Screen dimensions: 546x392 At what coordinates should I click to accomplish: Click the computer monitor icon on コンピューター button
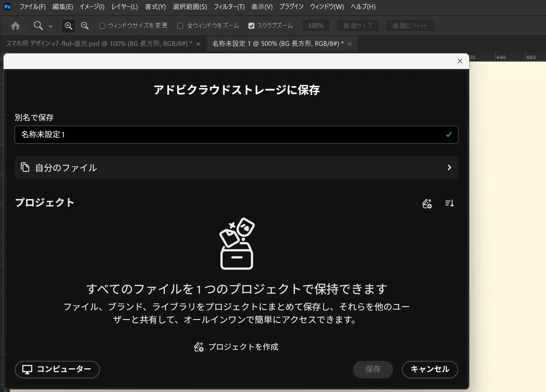27,369
